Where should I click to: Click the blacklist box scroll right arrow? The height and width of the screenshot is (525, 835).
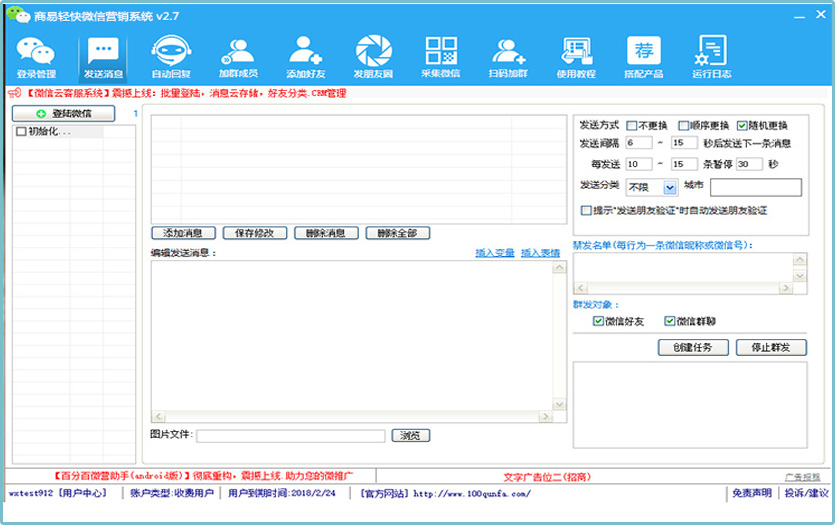[785, 288]
